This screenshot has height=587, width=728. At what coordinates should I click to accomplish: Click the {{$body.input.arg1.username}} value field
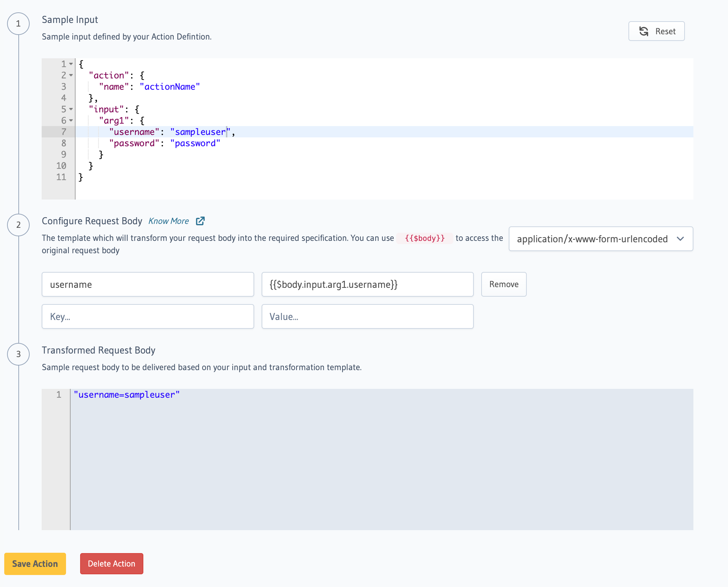tap(367, 284)
